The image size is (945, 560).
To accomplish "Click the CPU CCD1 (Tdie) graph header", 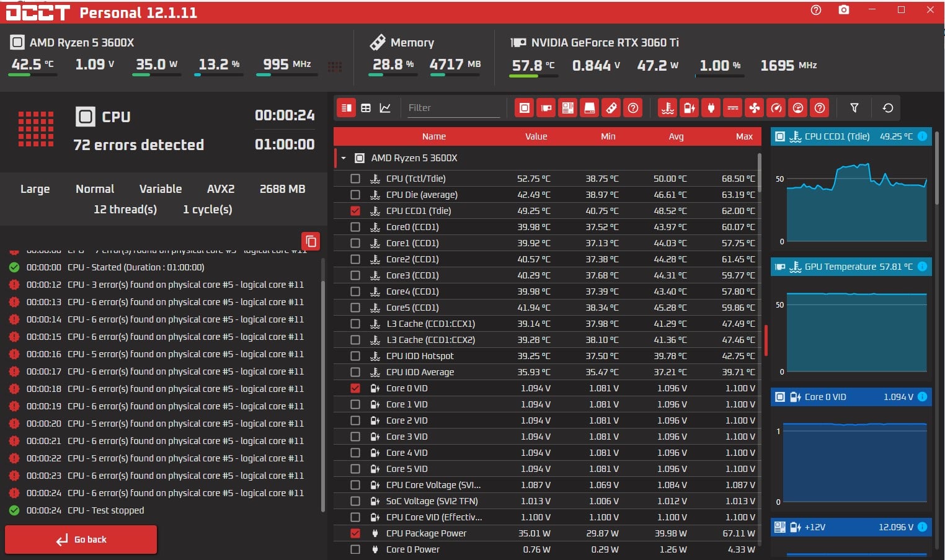I will 851,136.
